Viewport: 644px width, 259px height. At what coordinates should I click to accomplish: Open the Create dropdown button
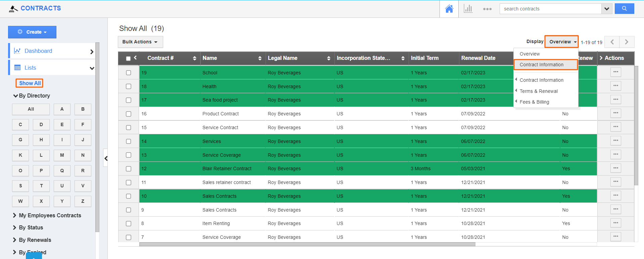pyautogui.click(x=32, y=32)
